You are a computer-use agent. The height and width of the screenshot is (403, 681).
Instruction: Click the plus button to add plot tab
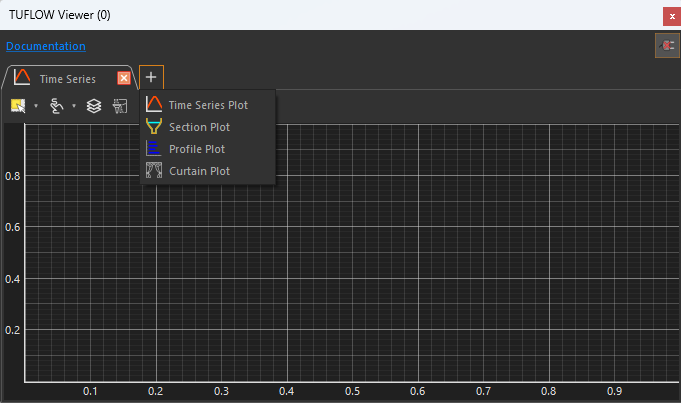[x=151, y=77]
